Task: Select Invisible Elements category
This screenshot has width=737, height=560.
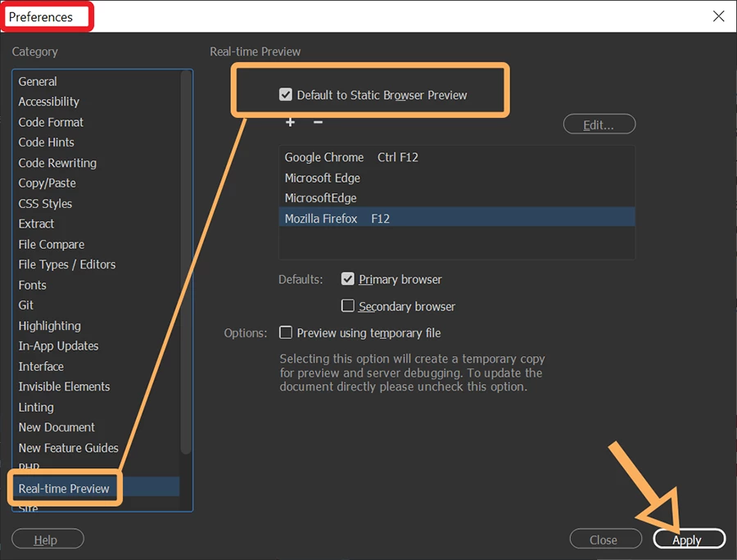Action: 64,386
